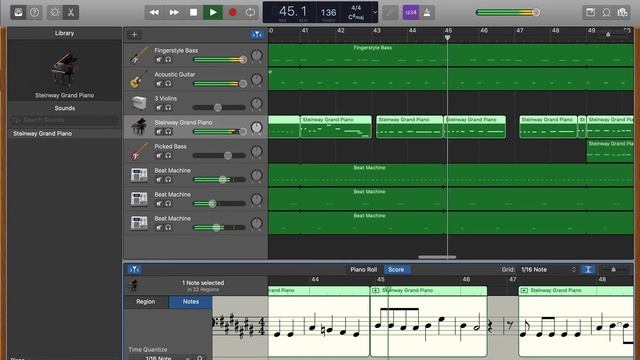Toggle the Cycle loop button

pos(250,12)
